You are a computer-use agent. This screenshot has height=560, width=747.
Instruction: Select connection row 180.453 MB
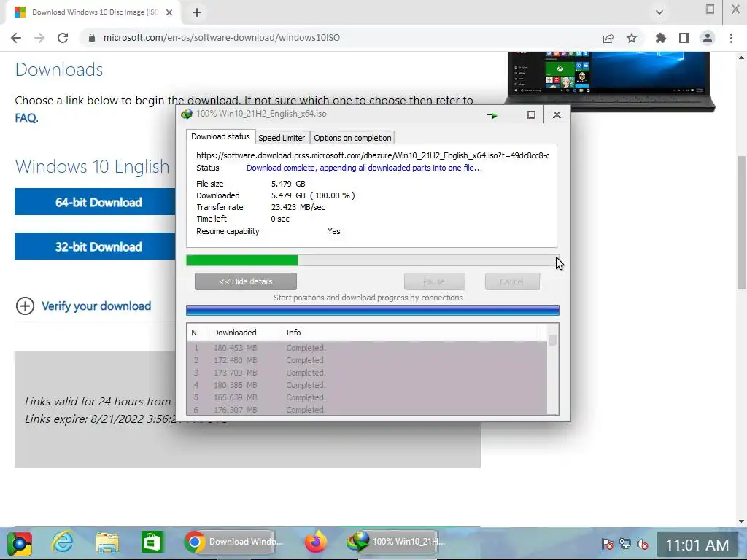click(x=368, y=348)
